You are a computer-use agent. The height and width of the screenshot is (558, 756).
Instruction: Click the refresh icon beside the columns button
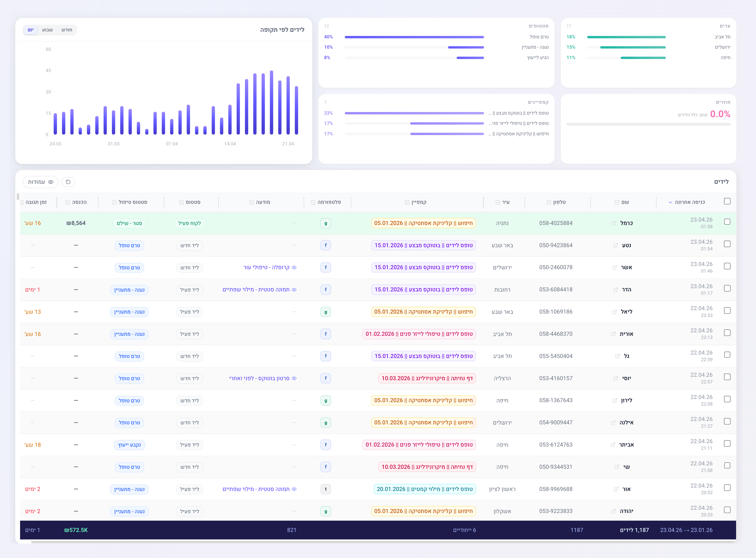click(68, 182)
